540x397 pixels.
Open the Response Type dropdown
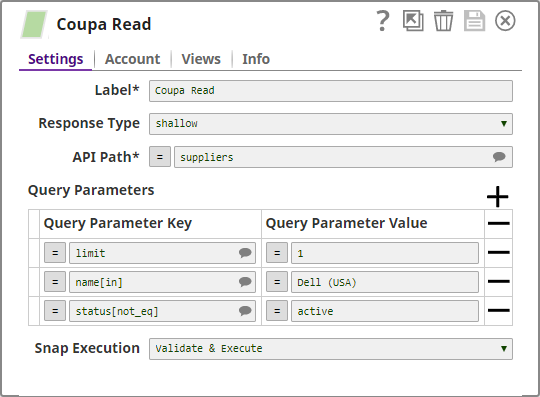(331, 124)
